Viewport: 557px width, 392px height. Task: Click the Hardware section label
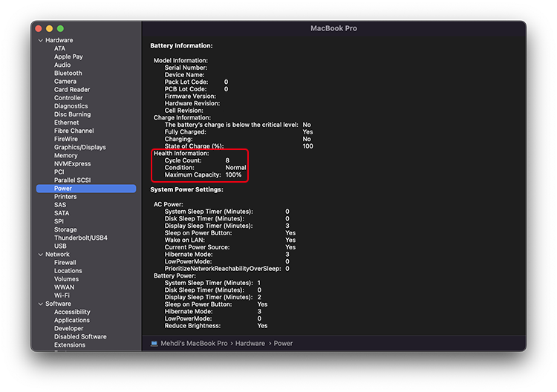[59, 40]
